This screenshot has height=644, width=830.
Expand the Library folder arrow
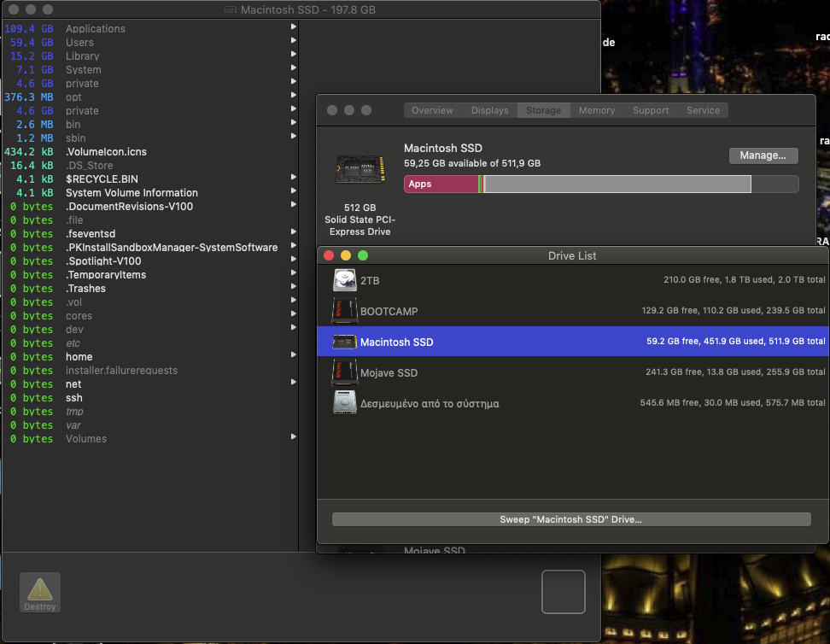click(x=293, y=55)
